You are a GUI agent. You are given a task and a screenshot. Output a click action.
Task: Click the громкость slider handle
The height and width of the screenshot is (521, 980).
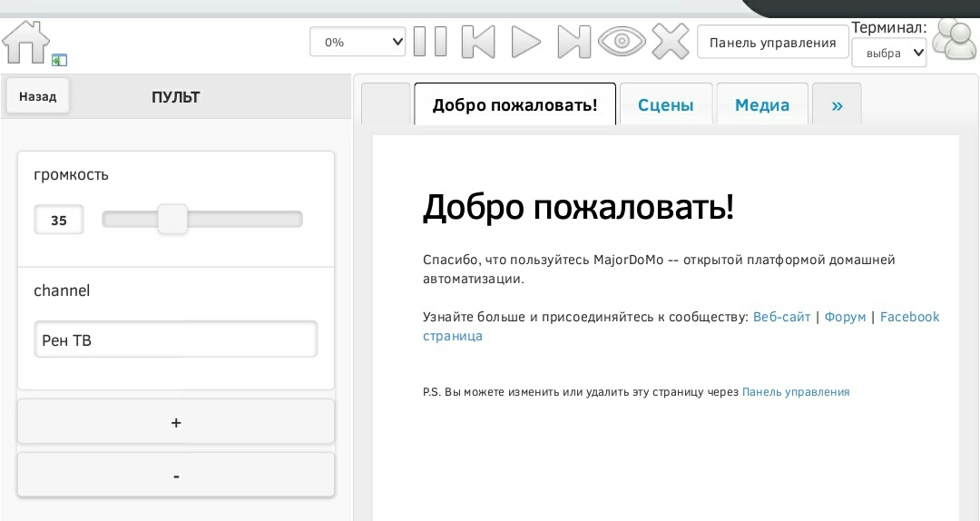(171, 220)
